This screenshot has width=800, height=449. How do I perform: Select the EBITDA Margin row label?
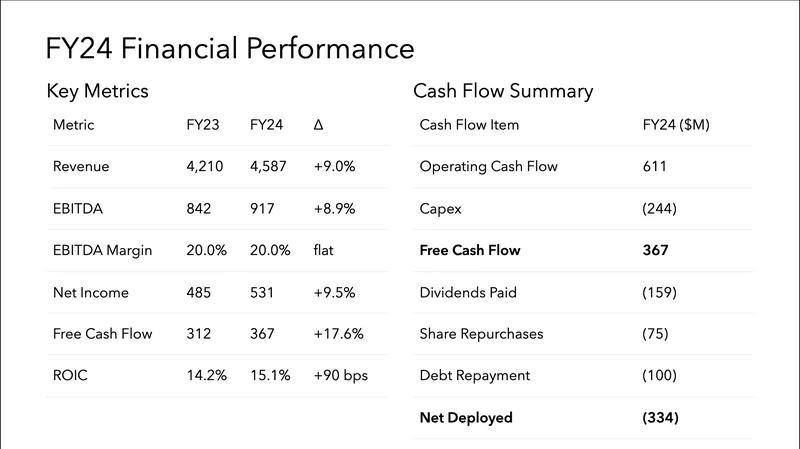(x=102, y=250)
